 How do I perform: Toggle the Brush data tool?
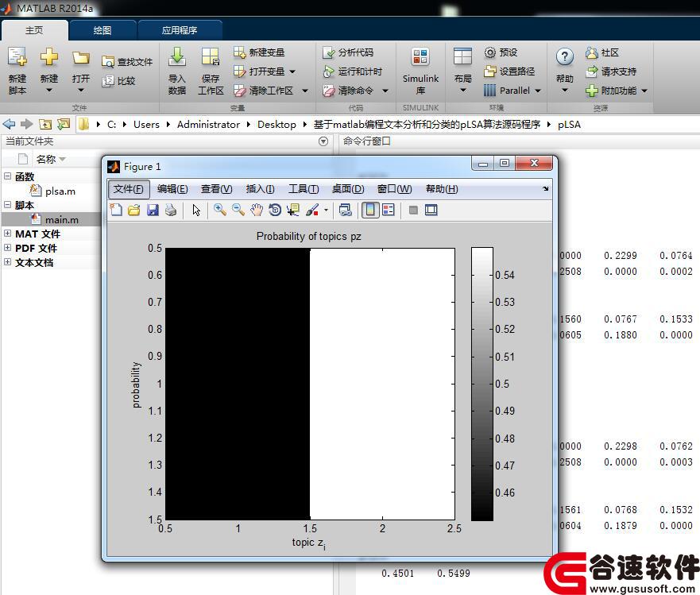(x=312, y=210)
